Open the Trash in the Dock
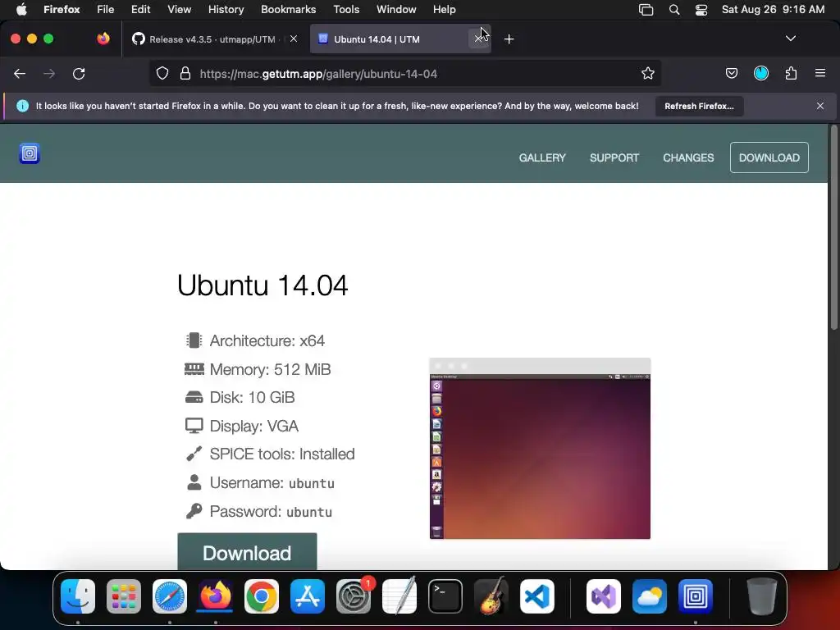Screen dimensions: 840x630 pyautogui.click(x=762, y=596)
